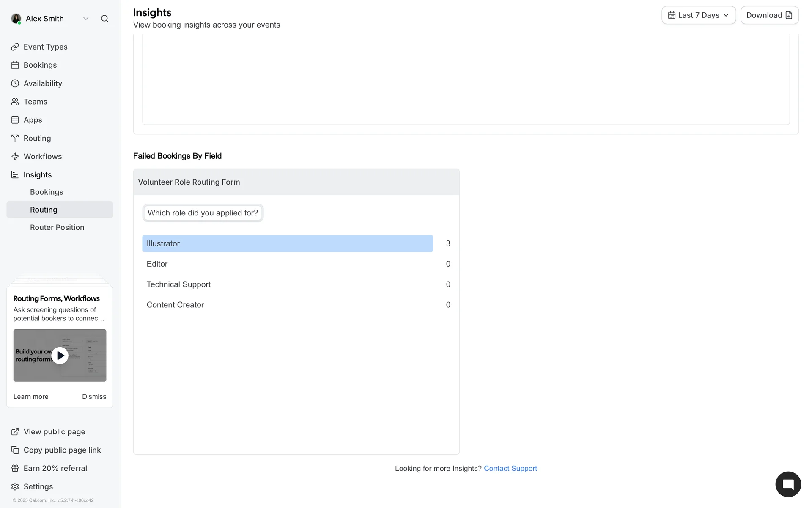
Task: Follow the Contact Support link
Action: point(510,469)
